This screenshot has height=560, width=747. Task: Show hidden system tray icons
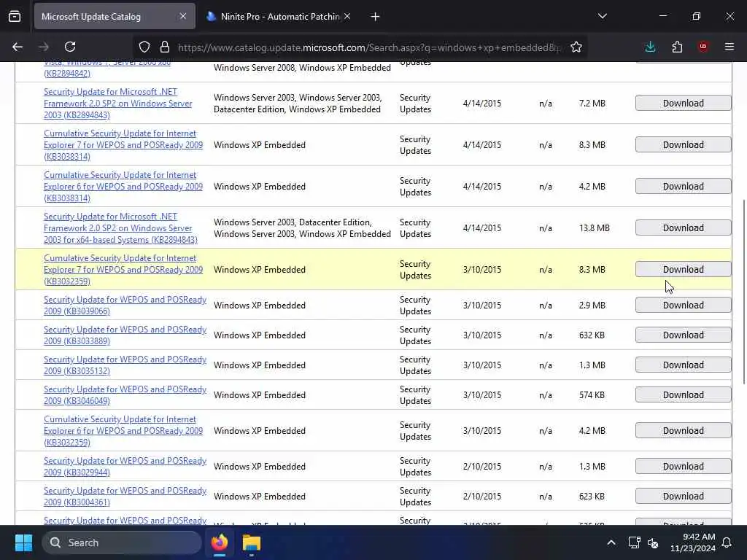611,542
